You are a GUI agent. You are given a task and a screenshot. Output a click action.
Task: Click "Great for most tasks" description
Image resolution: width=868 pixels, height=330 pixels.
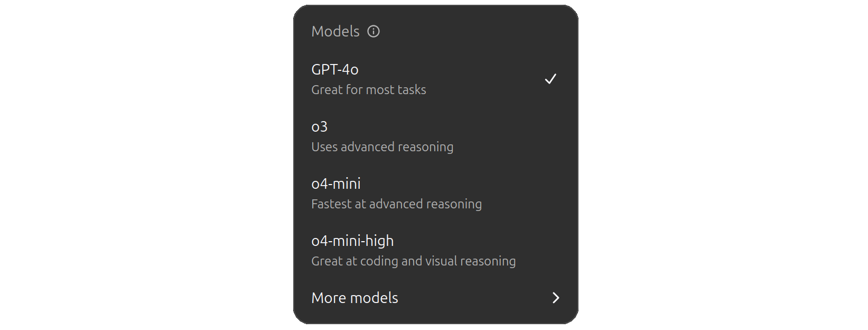click(369, 90)
